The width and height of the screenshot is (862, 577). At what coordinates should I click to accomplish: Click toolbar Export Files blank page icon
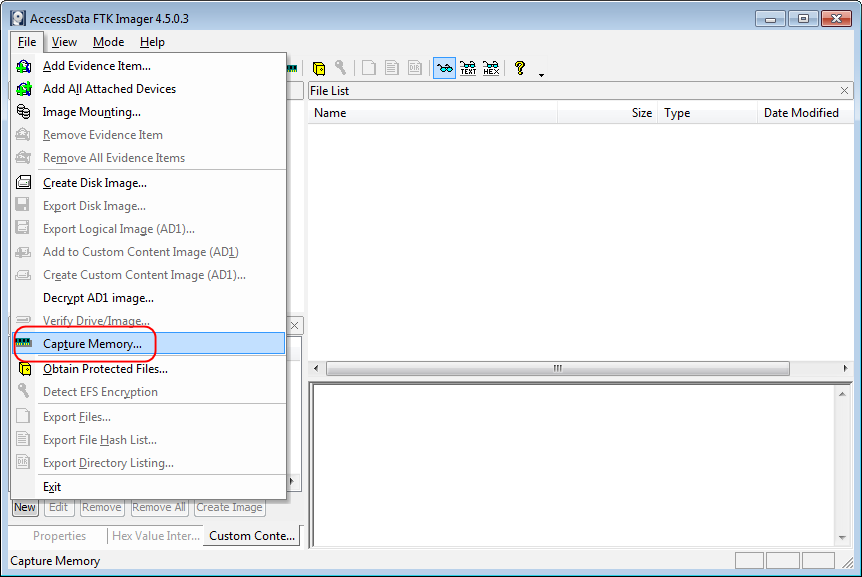[x=369, y=68]
